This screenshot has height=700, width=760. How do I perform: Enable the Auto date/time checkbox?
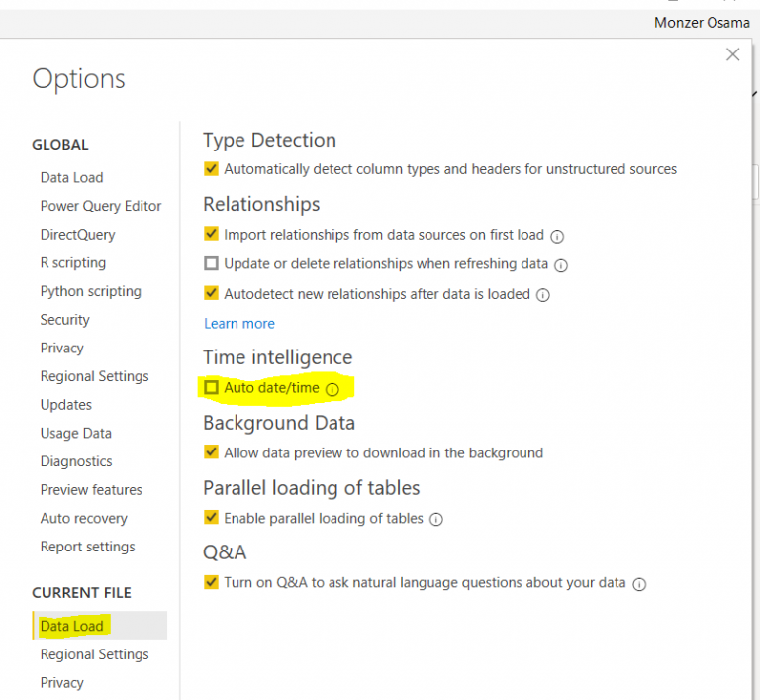(211, 388)
